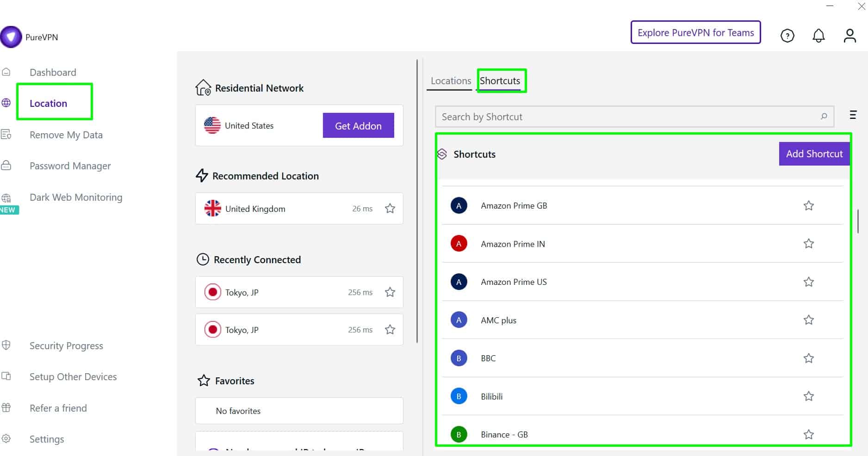Click the AMC plus letter icon
This screenshot has width=868, height=456.
[x=459, y=320]
